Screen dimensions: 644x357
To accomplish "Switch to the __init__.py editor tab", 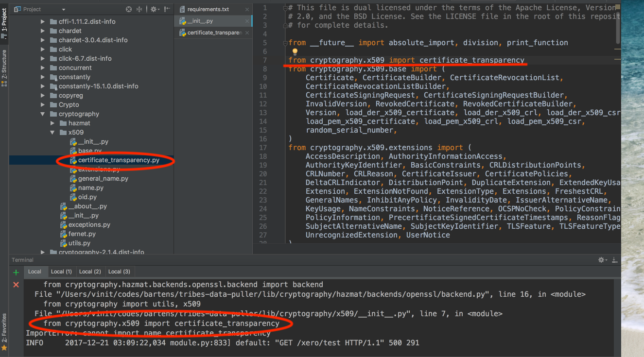I will coord(213,21).
